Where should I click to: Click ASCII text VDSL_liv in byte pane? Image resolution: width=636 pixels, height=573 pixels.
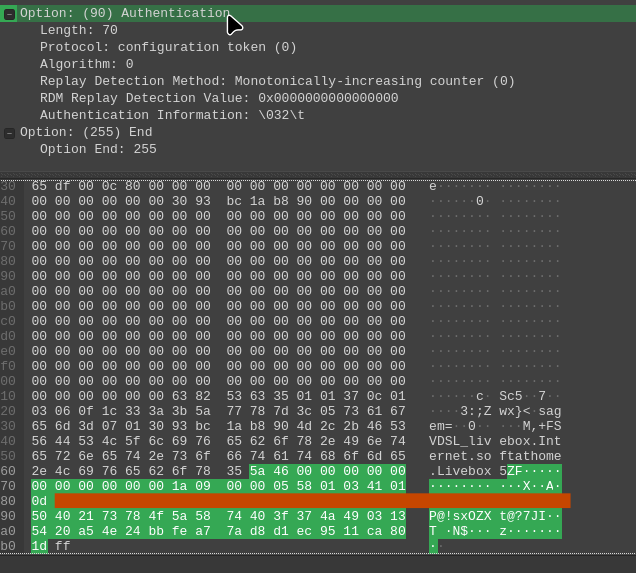coord(461,441)
